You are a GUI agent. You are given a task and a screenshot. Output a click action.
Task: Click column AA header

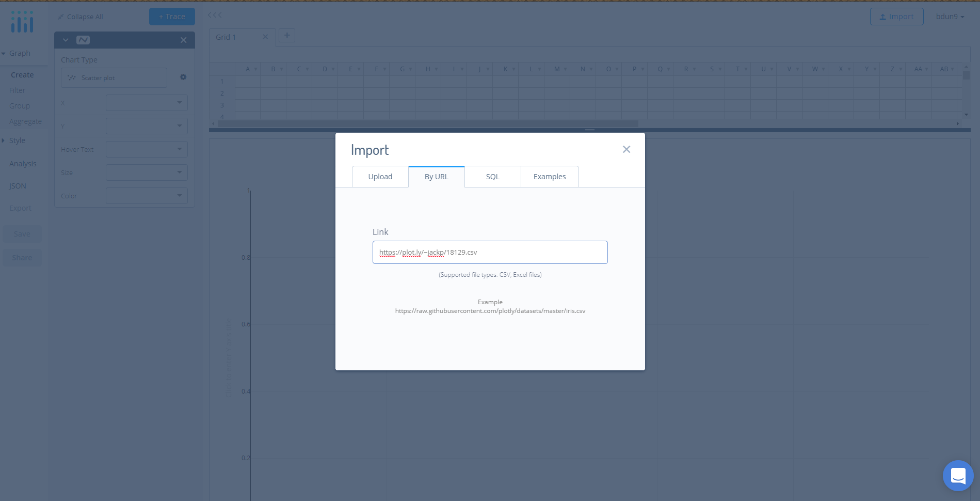pos(918,69)
